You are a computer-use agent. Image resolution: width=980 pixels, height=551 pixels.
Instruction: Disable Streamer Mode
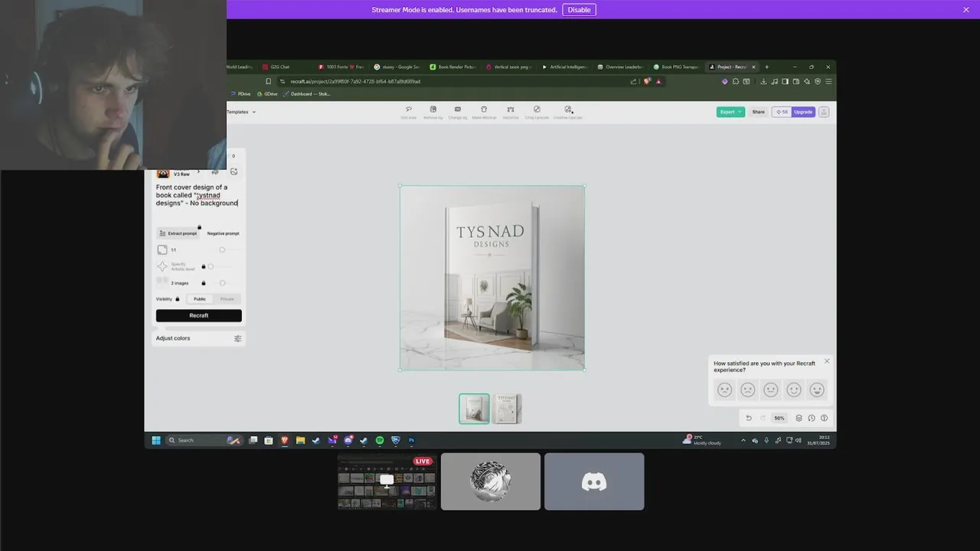coord(579,10)
